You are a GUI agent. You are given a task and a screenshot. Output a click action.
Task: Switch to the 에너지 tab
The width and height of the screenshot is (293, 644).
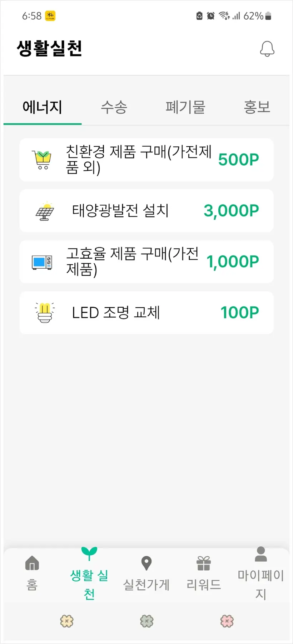[x=43, y=107]
